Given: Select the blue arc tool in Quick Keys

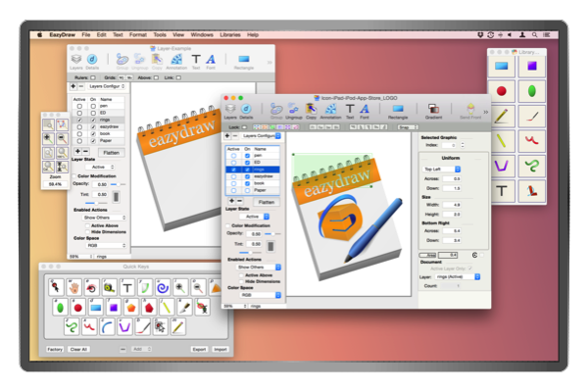Looking at the screenshot, I should 107,327.
